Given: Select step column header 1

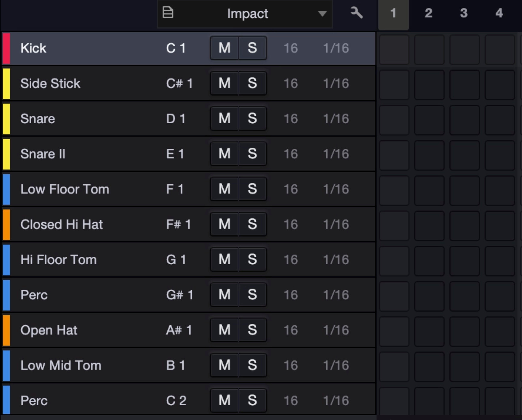Looking at the screenshot, I should click(393, 14).
